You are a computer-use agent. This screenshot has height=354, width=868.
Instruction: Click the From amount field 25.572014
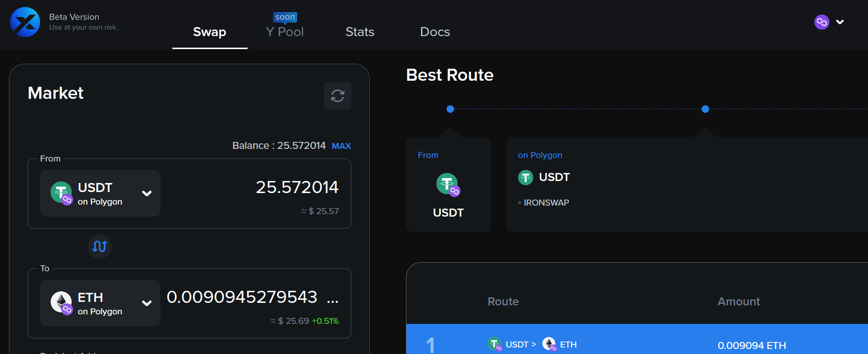tap(297, 187)
